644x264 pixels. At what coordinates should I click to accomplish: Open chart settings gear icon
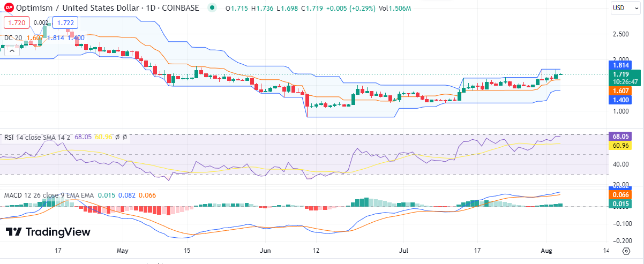(626, 251)
